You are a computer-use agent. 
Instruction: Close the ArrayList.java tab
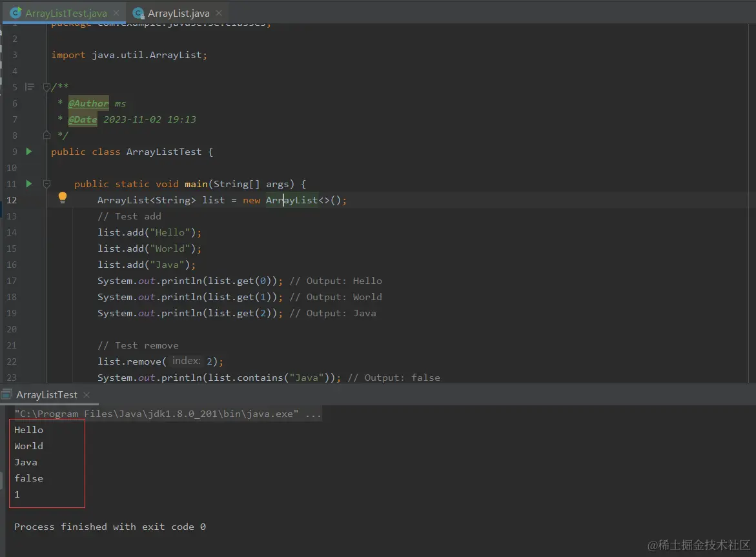pyautogui.click(x=219, y=13)
